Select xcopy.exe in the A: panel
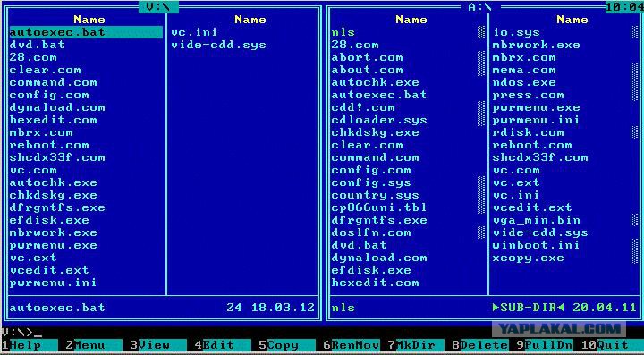 tap(529, 258)
